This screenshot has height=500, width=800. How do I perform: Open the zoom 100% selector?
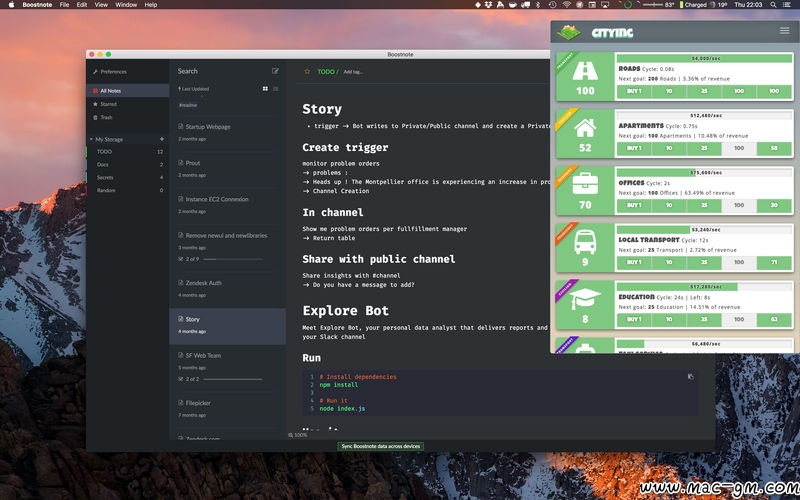coord(298,435)
